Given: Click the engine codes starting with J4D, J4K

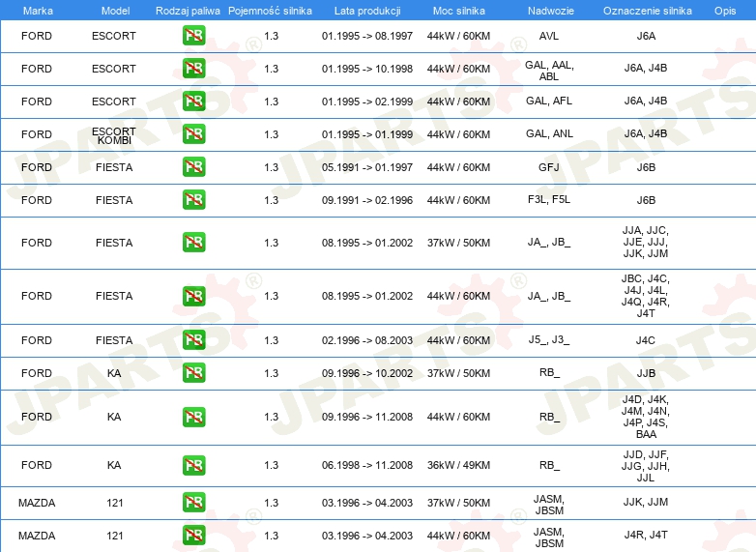Looking at the screenshot, I should [646, 417].
